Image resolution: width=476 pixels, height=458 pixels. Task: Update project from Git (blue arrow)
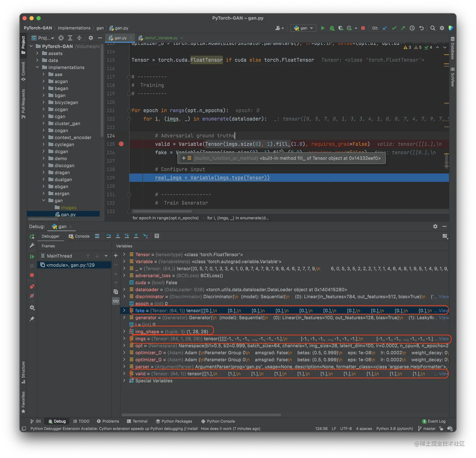click(385, 28)
